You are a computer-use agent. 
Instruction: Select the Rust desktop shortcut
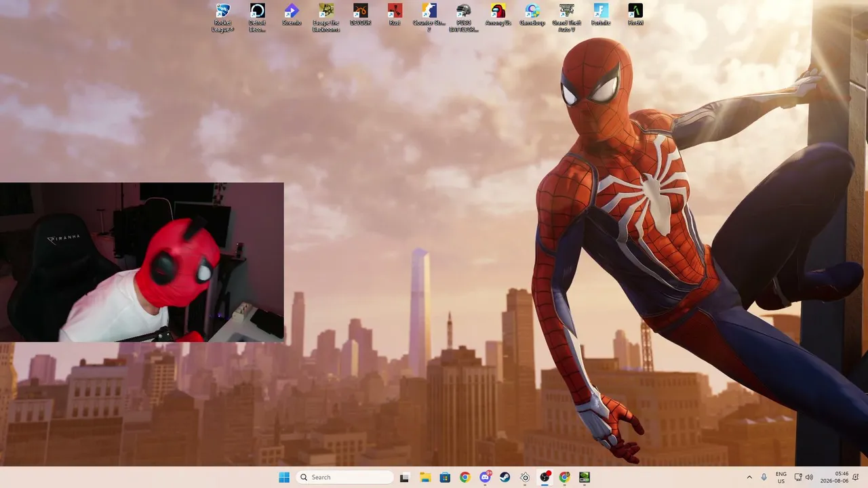pos(395,15)
